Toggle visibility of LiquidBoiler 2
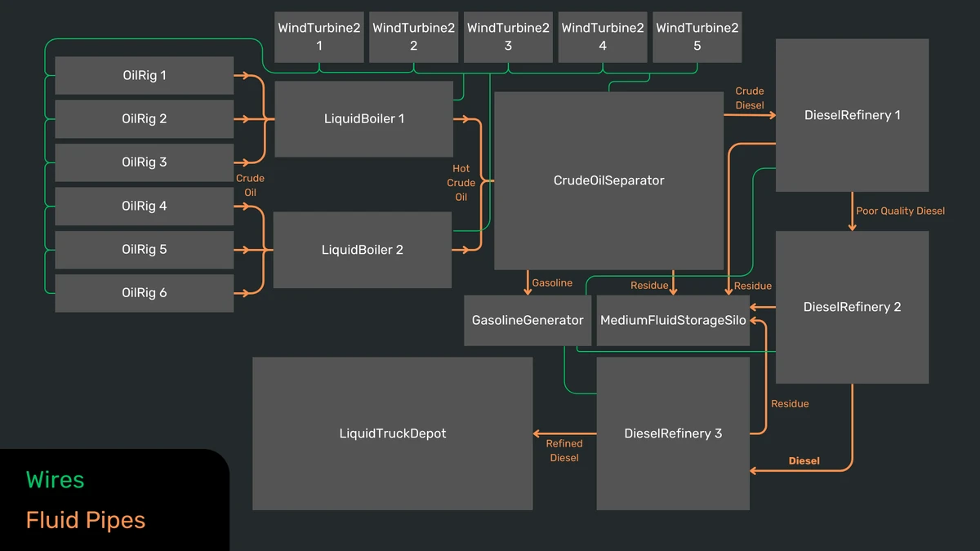This screenshot has width=980, height=551. click(x=362, y=250)
